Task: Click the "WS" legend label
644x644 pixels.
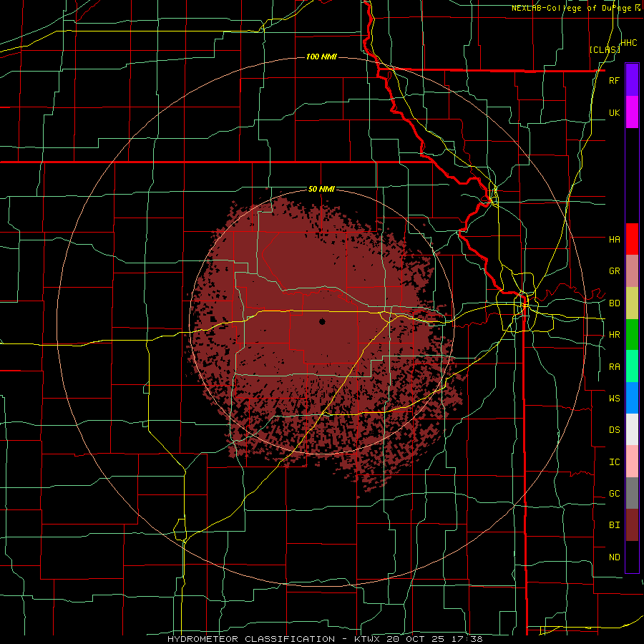Action: (614, 399)
